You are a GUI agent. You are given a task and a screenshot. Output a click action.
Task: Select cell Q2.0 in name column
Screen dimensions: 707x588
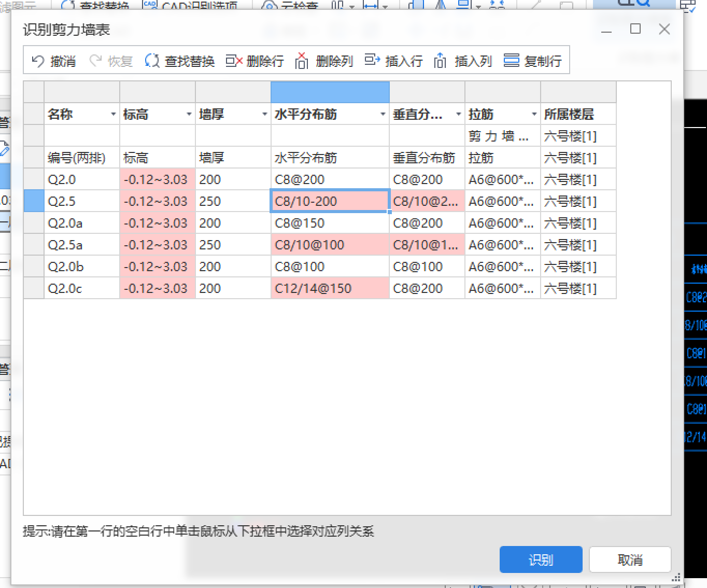(x=82, y=179)
